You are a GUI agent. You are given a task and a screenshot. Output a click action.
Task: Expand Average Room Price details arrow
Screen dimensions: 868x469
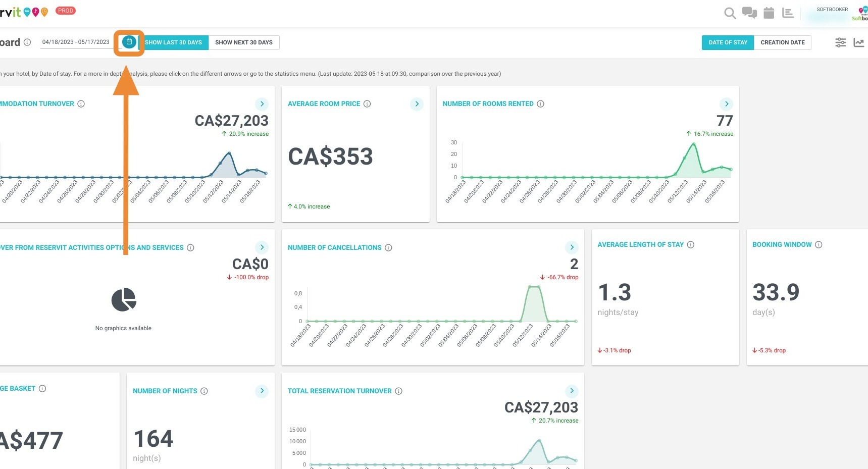[x=417, y=104]
